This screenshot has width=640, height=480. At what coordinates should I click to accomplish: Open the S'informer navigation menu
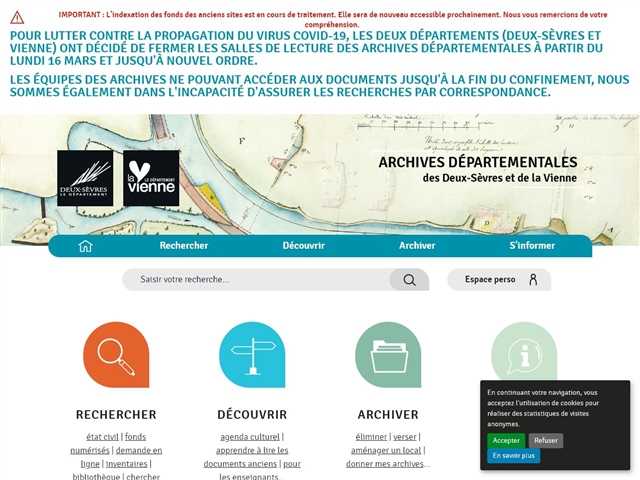click(532, 245)
